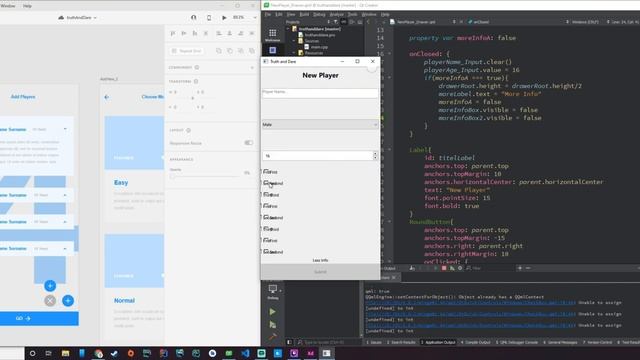Viewport: 640px width, 360px height.
Task: Click the Opacity slider in XD Appearance
Action: 206,176
